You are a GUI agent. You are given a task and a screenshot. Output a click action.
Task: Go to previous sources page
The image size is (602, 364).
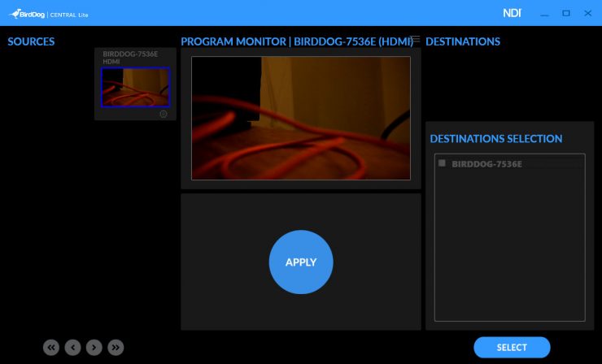[x=72, y=348]
